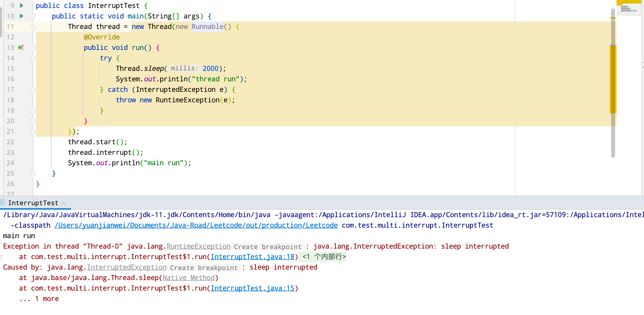The width and height of the screenshot is (644, 315).
Task: Place cursor on thread.start() call
Action: 98,142
